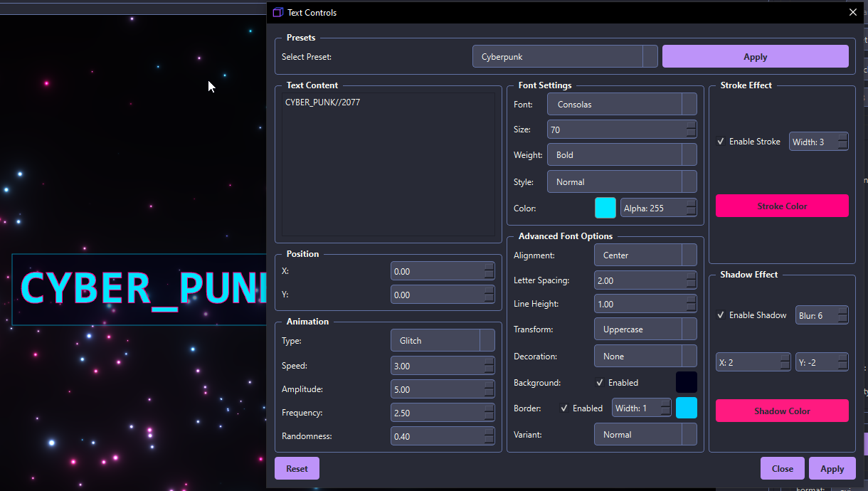The height and width of the screenshot is (491, 868).
Task: Click the font Size spinbox field
Action: [615, 130]
